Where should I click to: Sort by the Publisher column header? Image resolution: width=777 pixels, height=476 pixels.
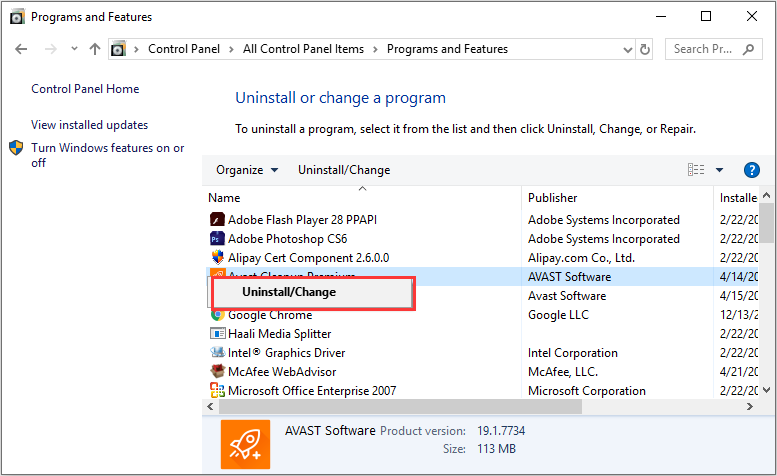click(x=617, y=198)
